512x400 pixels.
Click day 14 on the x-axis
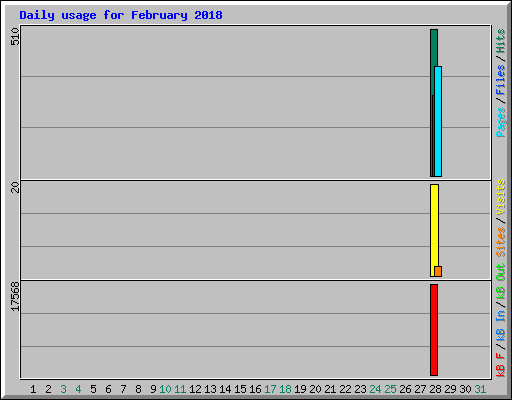[x=225, y=389]
